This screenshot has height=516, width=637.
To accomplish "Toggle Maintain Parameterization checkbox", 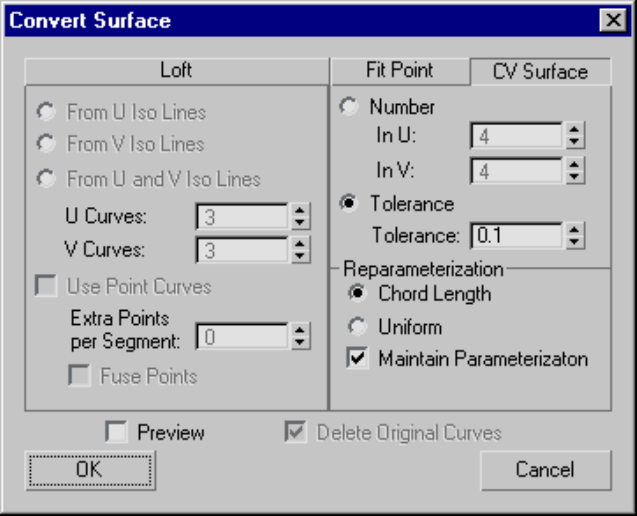I will (x=357, y=358).
